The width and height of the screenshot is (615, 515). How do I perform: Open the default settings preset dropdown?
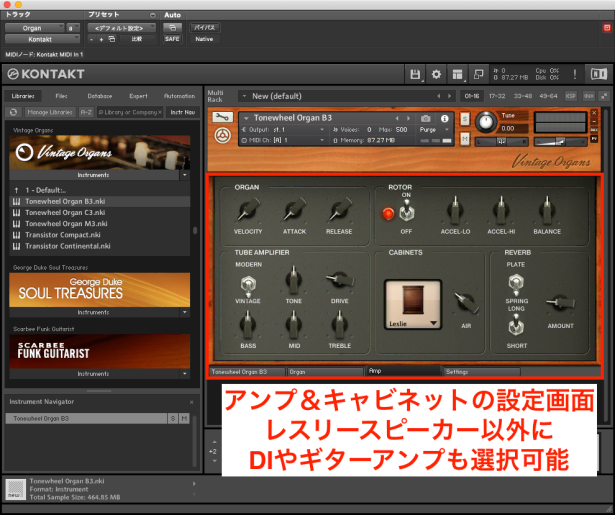point(122,28)
